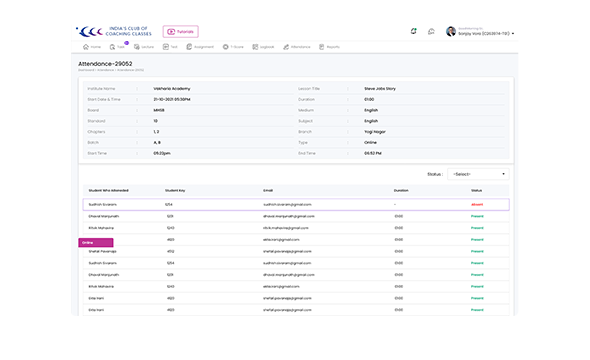Click the Duration column header
This screenshot has width=590, height=360.
[x=401, y=190]
